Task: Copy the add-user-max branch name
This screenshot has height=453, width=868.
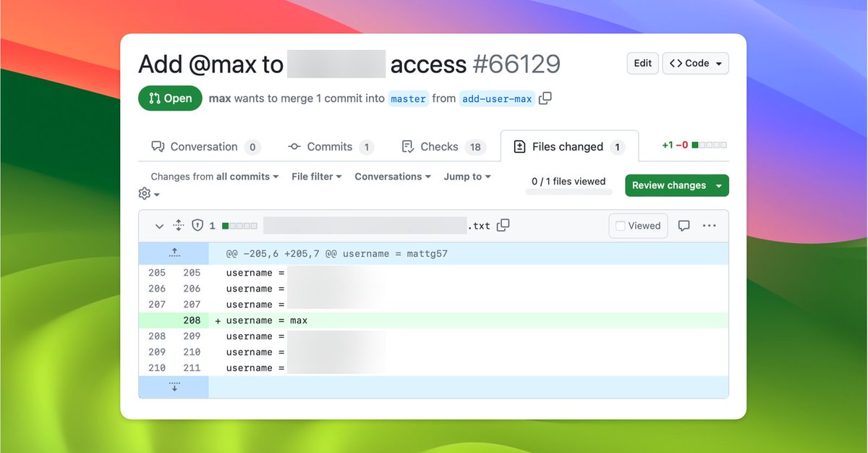Action: (545, 98)
